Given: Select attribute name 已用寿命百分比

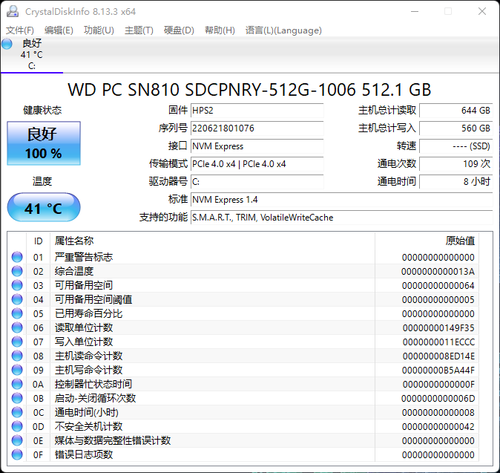Looking at the screenshot, I should coord(89,314).
